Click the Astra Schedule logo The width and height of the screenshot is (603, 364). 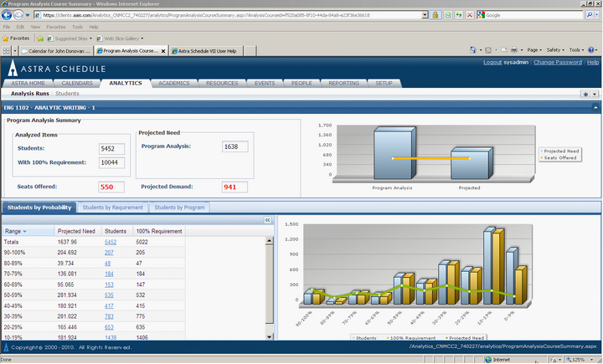pyautogui.click(x=57, y=68)
